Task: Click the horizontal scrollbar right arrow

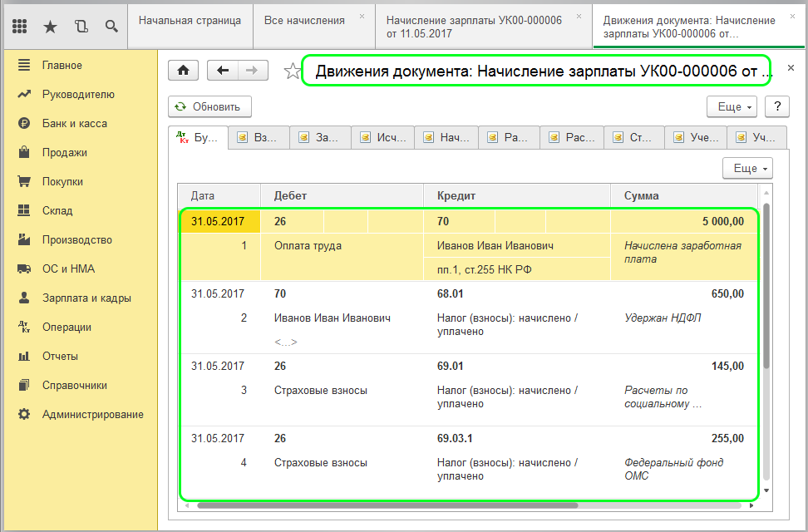Action: pos(751,505)
